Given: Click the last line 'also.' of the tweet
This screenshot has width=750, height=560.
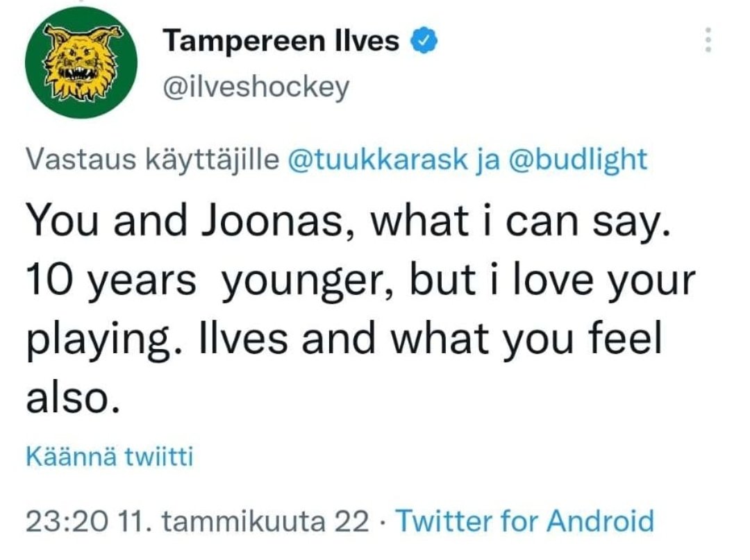Looking at the screenshot, I should pyautogui.click(x=72, y=398).
